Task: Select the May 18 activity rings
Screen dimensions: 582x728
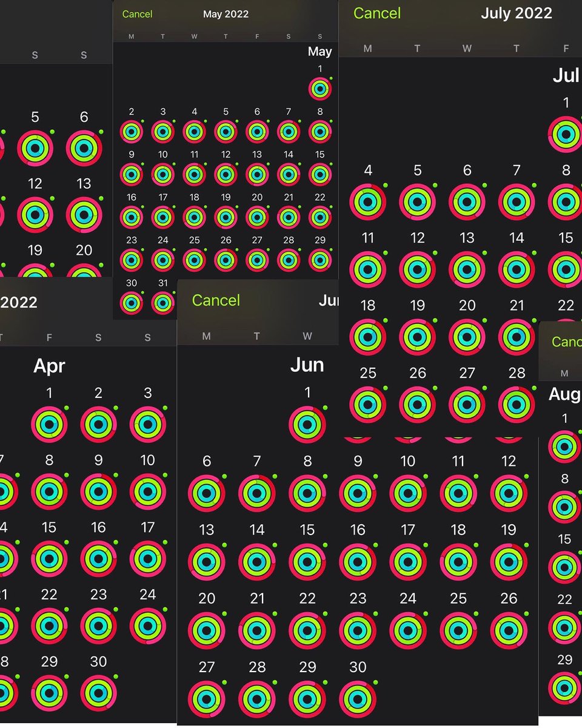Action: click(194, 217)
